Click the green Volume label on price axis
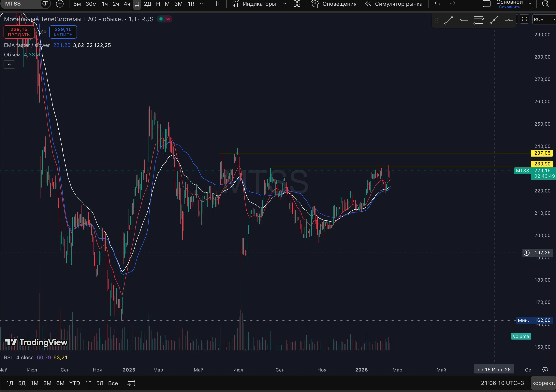The width and height of the screenshot is (556, 392). [x=521, y=336]
